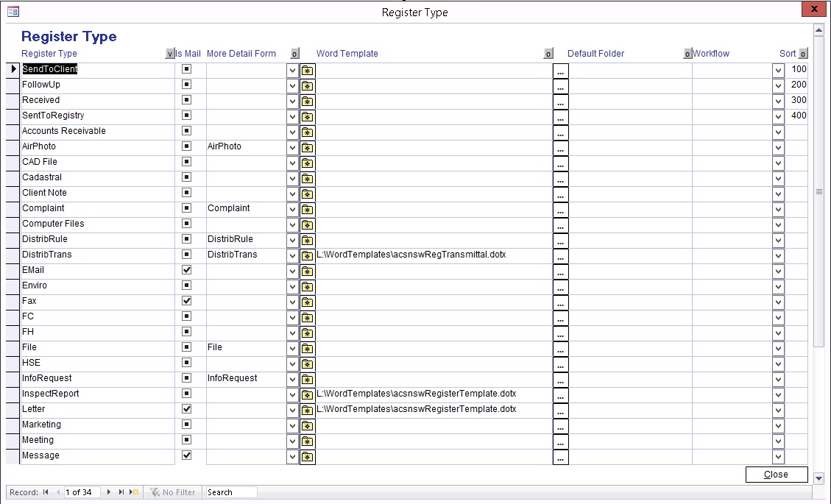Click folder icon in the DistribTrans row
This screenshot has width=831, height=504.
coord(308,256)
